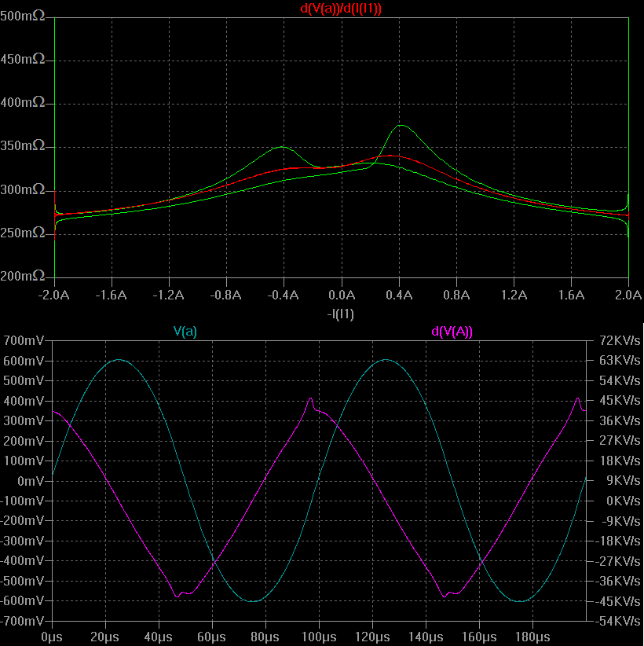Click the 100µs time axis label
The image size is (644, 646).
coord(319,637)
